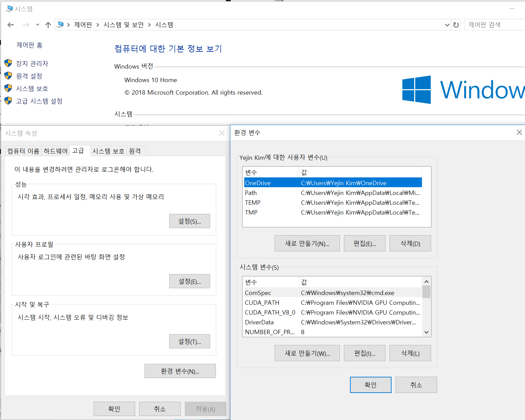Confirm System Properties with 확인
Screen dimensions: 525x420
pyautogui.click(x=114, y=409)
